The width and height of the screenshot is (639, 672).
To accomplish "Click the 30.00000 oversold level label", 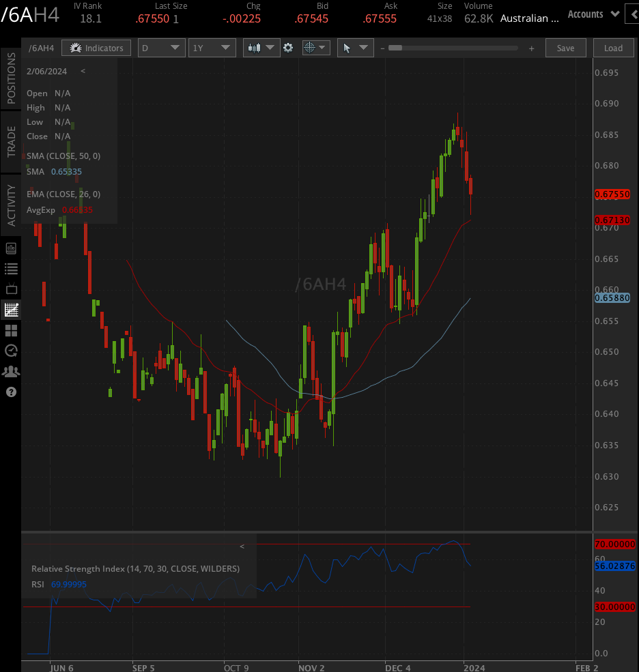I will [614, 607].
